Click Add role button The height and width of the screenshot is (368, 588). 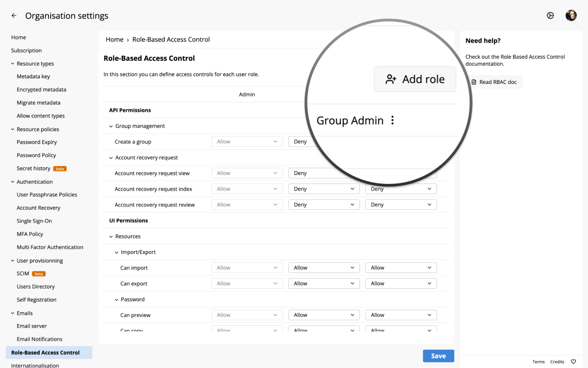pos(415,79)
